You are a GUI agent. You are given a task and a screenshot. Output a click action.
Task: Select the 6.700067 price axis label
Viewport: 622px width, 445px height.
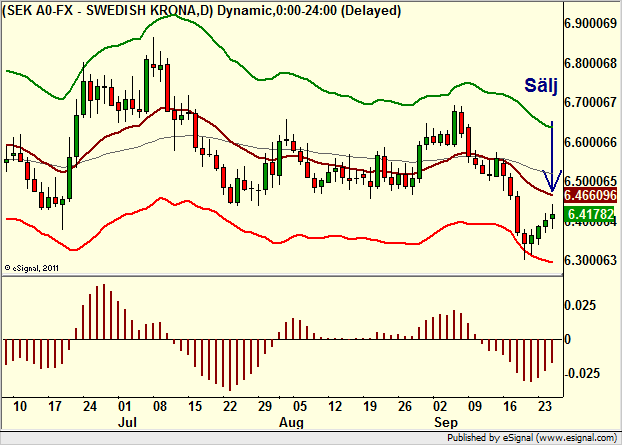coord(590,102)
